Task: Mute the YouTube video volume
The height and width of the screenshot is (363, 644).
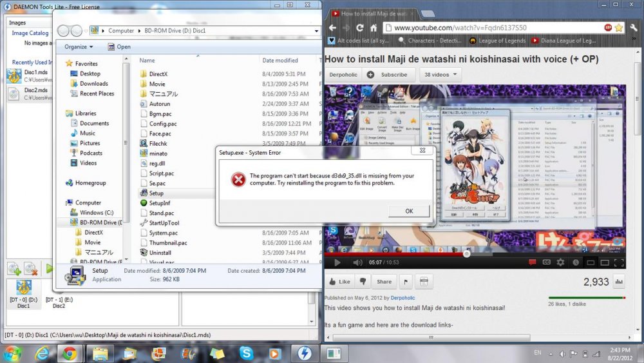Action: [x=357, y=262]
